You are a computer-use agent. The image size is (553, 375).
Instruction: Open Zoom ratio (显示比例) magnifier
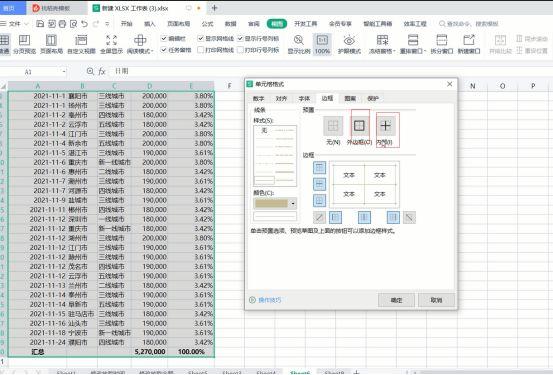point(299,44)
